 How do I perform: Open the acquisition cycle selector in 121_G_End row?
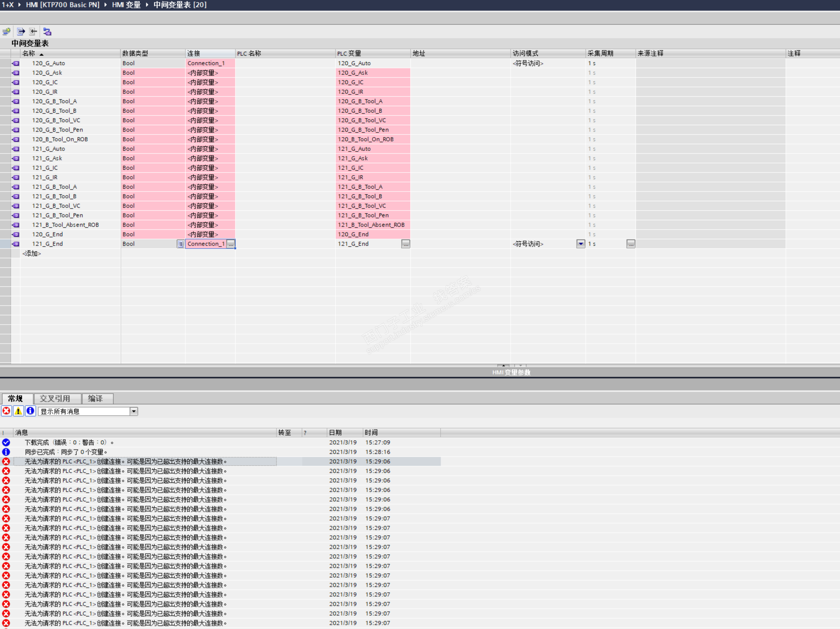point(631,244)
